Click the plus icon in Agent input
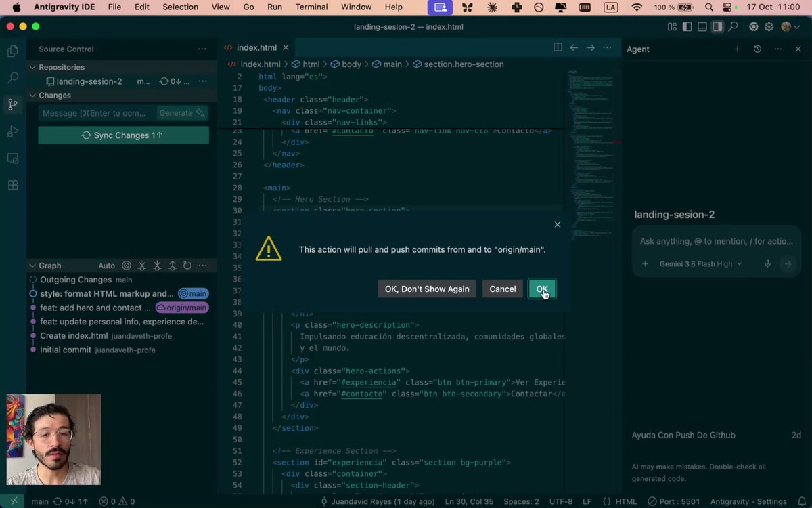The image size is (812, 508). [x=645, y=264]
